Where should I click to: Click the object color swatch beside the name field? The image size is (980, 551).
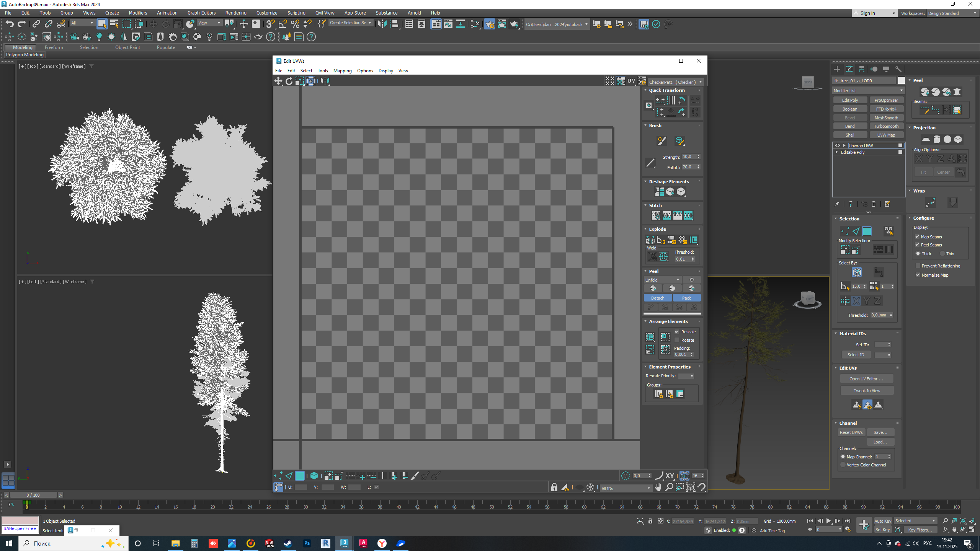901,80
